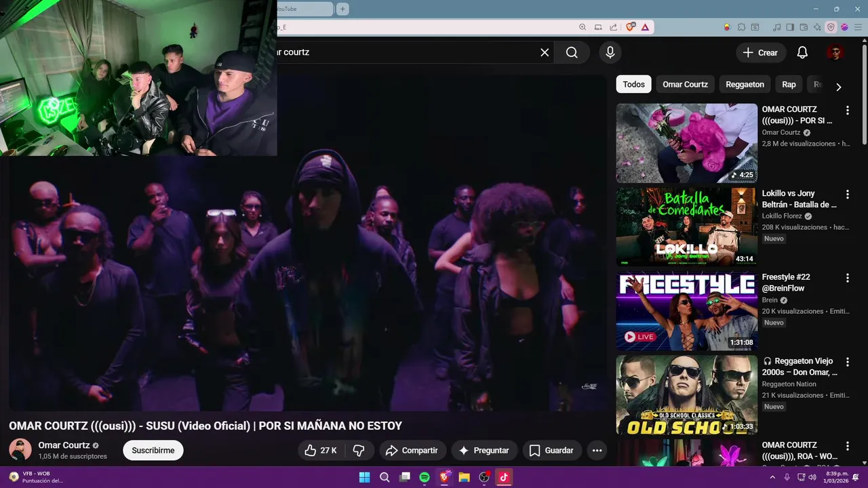The width and height of the screenshot is (868, 488).
Task: Click the share page icon in address bar
Action: coord(614,27)
